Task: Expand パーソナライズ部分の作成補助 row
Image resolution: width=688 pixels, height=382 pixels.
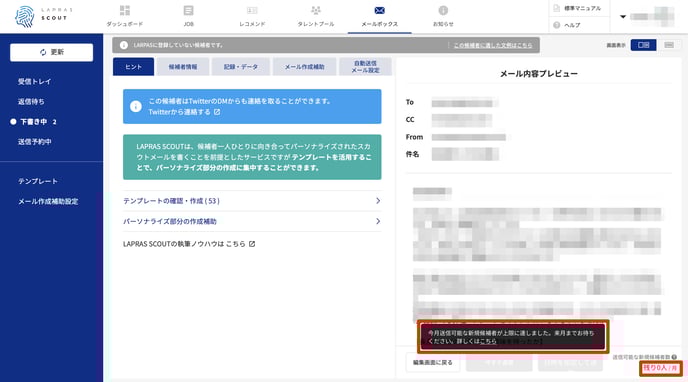Action: coord(252,221)
